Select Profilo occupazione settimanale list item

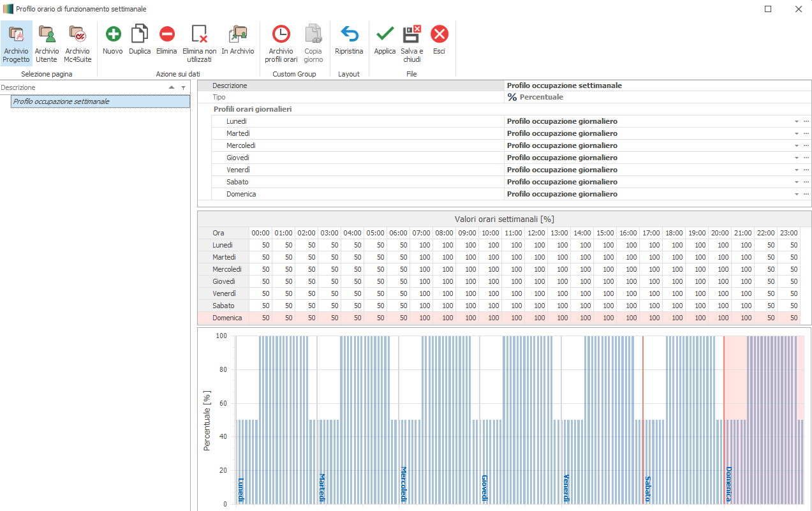pos(61,101)
